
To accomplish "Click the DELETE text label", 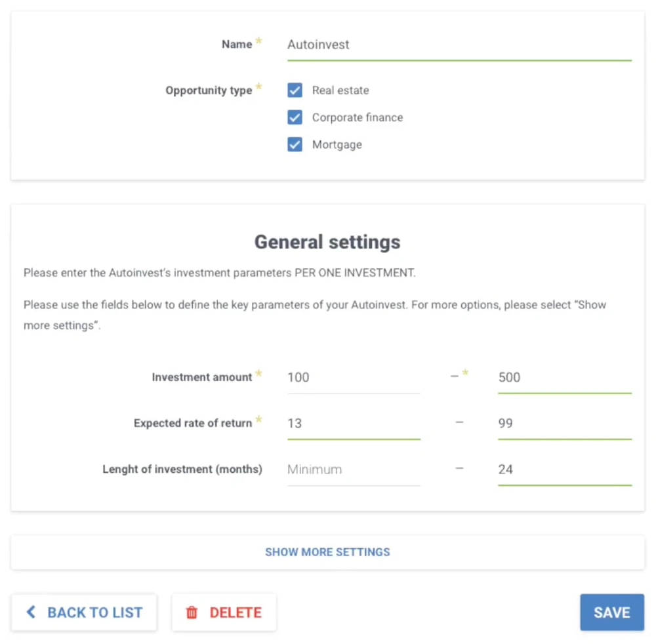I will click(x=236, y=613).
